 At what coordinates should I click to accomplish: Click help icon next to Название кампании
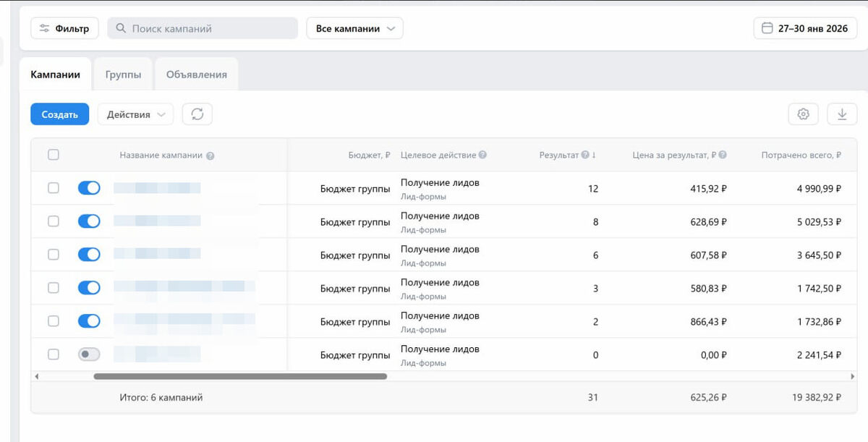click(210, 156)
